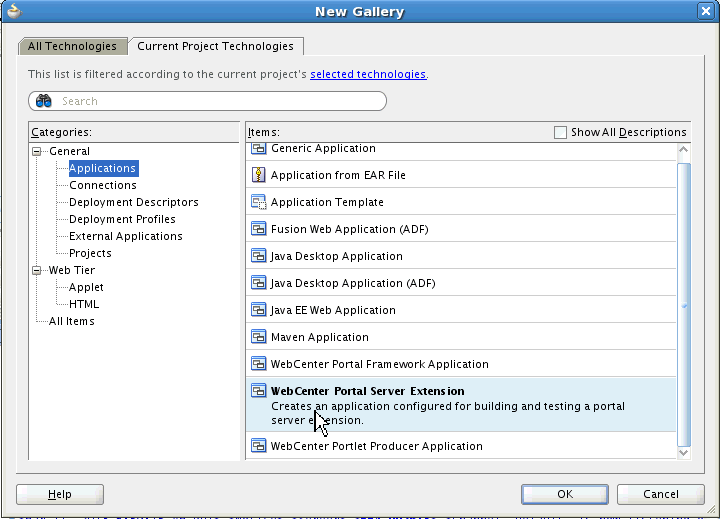Click the scroll down arrow in Items

(683, 452)
